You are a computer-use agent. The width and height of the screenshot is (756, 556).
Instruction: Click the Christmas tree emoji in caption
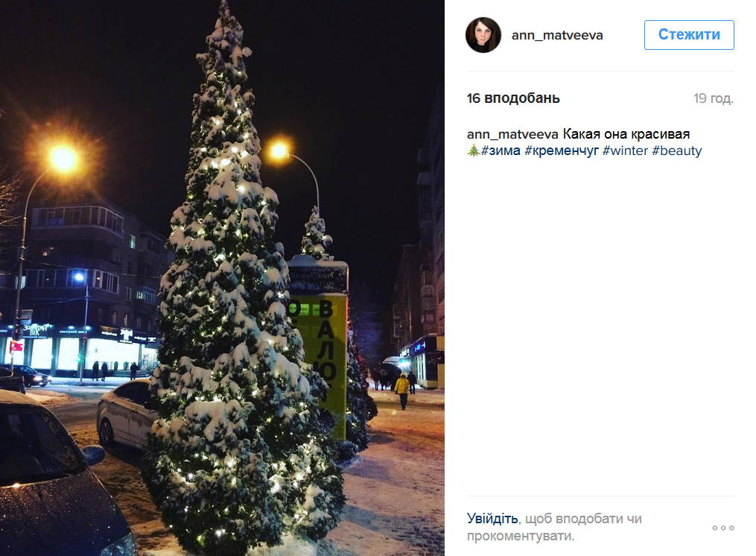[x=474, y=150]
